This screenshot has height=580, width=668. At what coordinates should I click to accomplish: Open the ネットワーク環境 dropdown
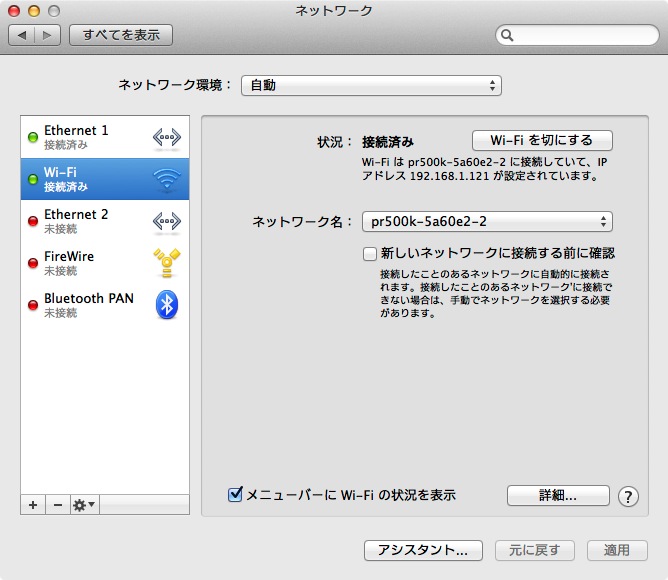click(371, 86)
